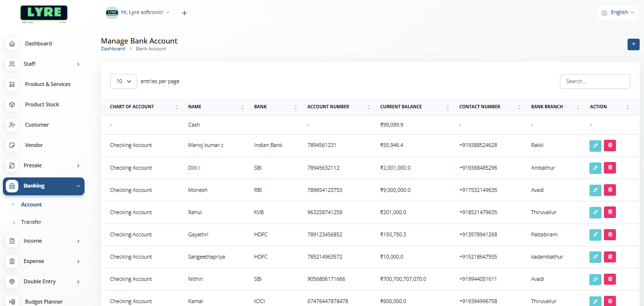This screenshot has width=644, height=306.
Task: Sort table by Current Balance column
Action: point(401,107)
